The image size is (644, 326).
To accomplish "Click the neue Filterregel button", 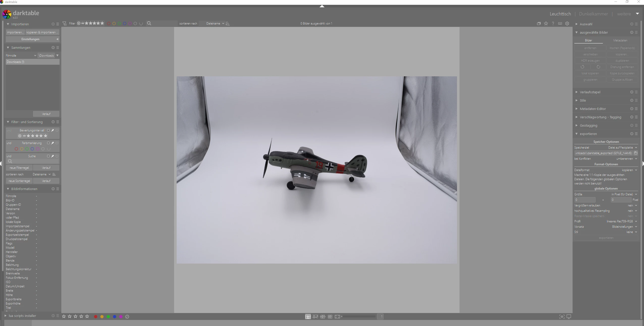I will tap(19, 168).
